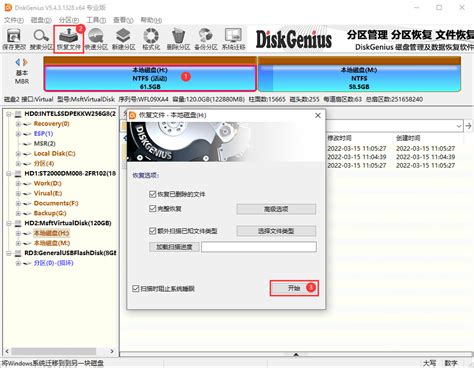Click the tree panel horizontal scrollbar
This screenshot has height=368, width=474.
click(54, 351)
